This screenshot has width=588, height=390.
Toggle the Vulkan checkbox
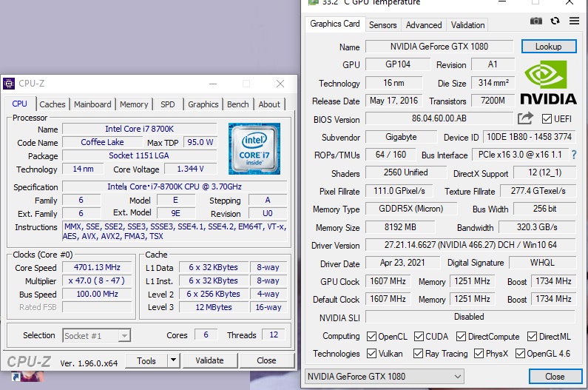point(371,353)
